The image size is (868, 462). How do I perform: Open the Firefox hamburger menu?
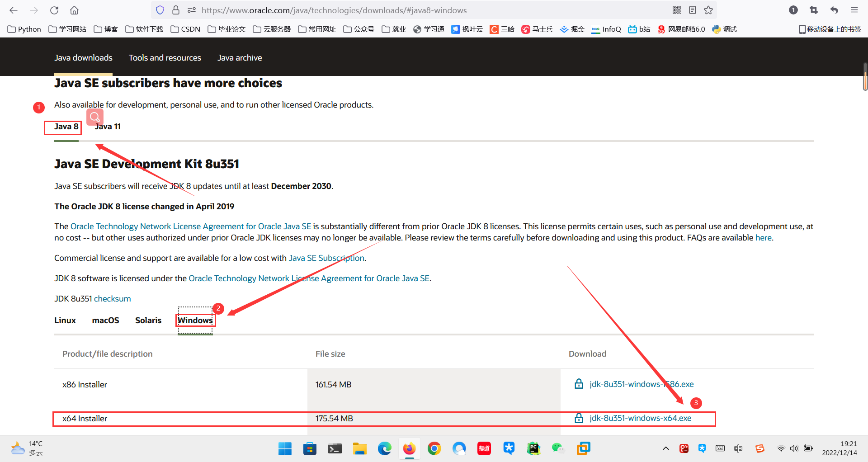(x=854, y=10)
